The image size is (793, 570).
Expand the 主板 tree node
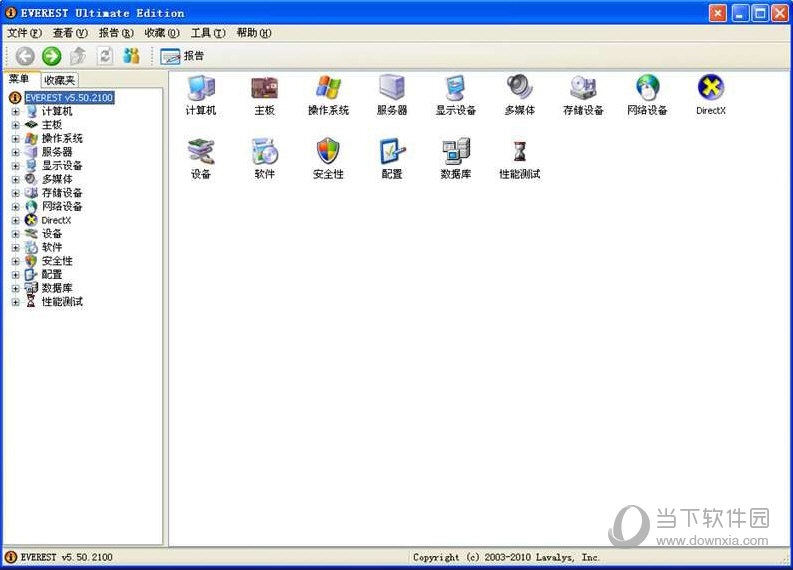click(16, 125)
